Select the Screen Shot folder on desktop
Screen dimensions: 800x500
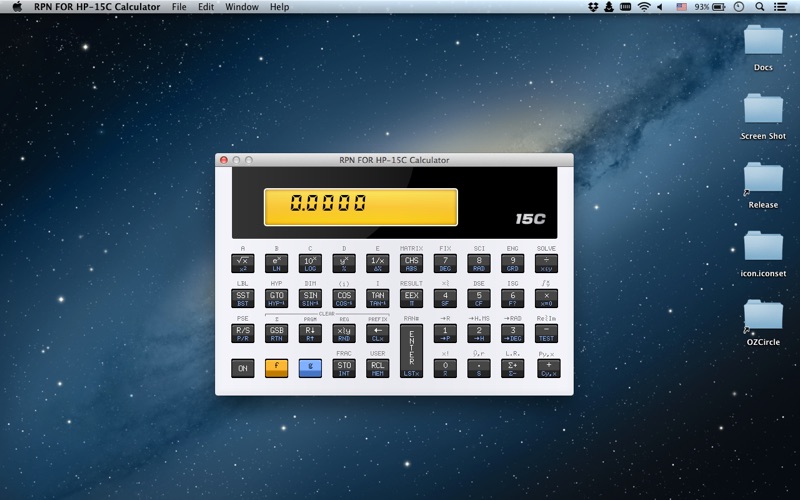(x=763, y=117)
